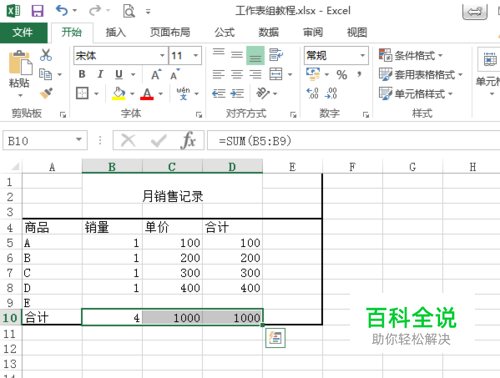Toggle center horizontal alignment
The height and width of the screenshot is (378, 500).
click(237, 74)
